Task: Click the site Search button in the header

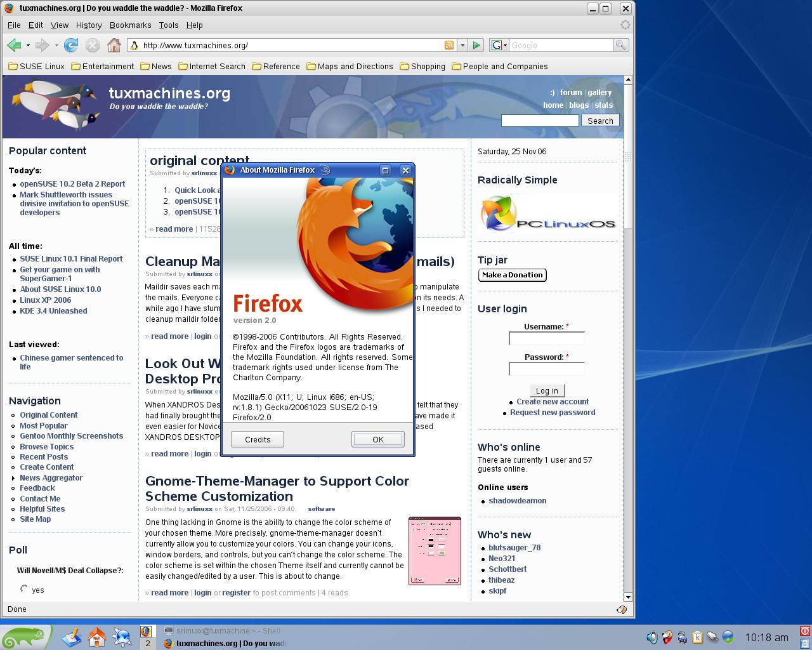Action: coord(600,121)
